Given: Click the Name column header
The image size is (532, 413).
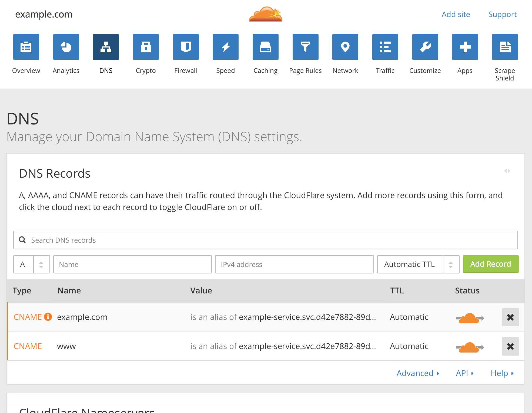Looking at the screenshot, I should coord(69,290).
